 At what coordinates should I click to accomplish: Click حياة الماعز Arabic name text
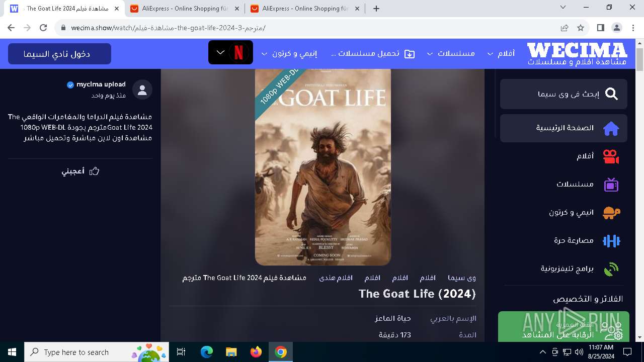click(393, 318)
